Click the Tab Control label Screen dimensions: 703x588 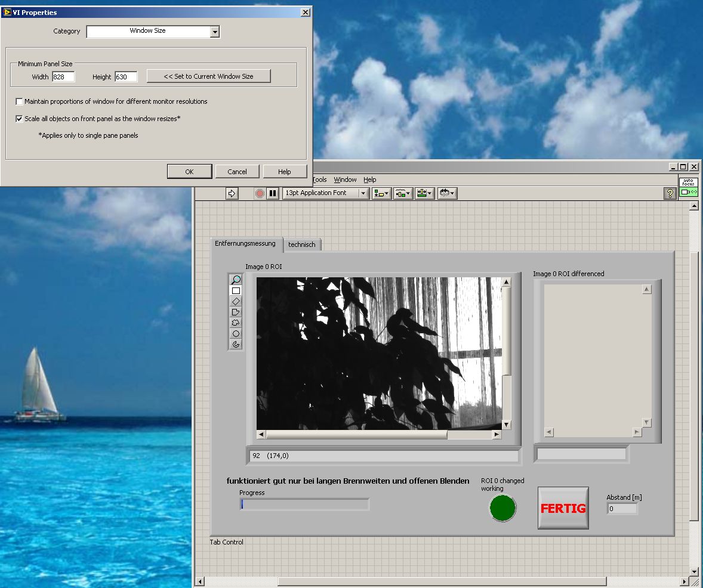click(226, 542)
